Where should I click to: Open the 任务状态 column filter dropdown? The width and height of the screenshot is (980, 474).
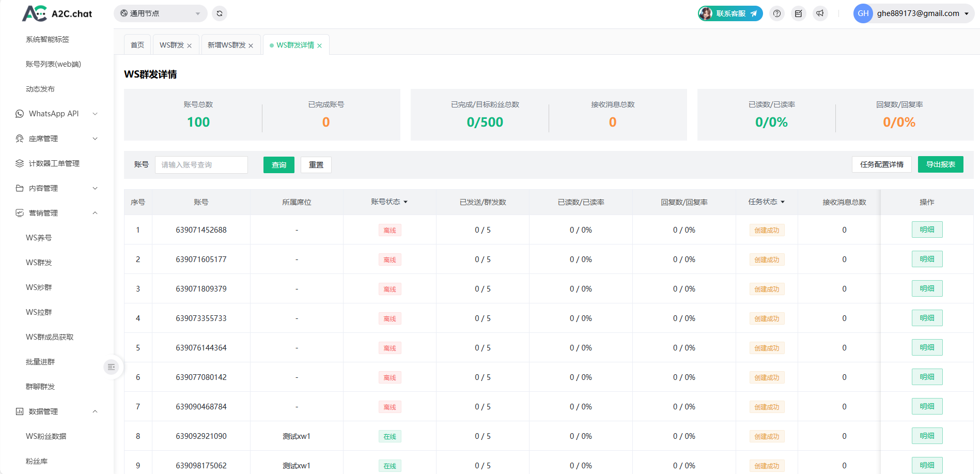tap(783, 202)
